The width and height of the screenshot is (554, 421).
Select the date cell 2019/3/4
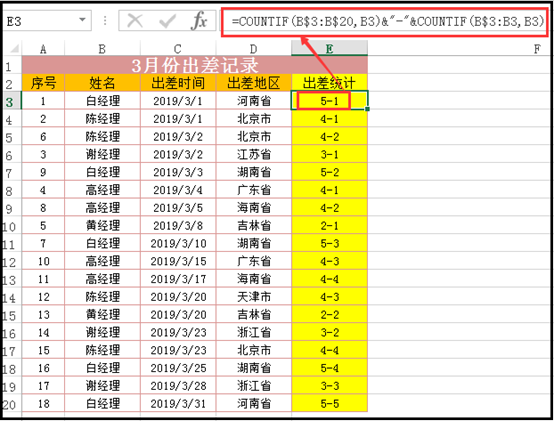tap(178, 190)
